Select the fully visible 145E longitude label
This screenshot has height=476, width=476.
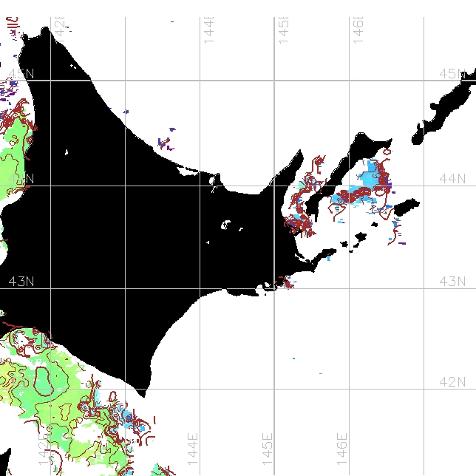pos(267,449)
